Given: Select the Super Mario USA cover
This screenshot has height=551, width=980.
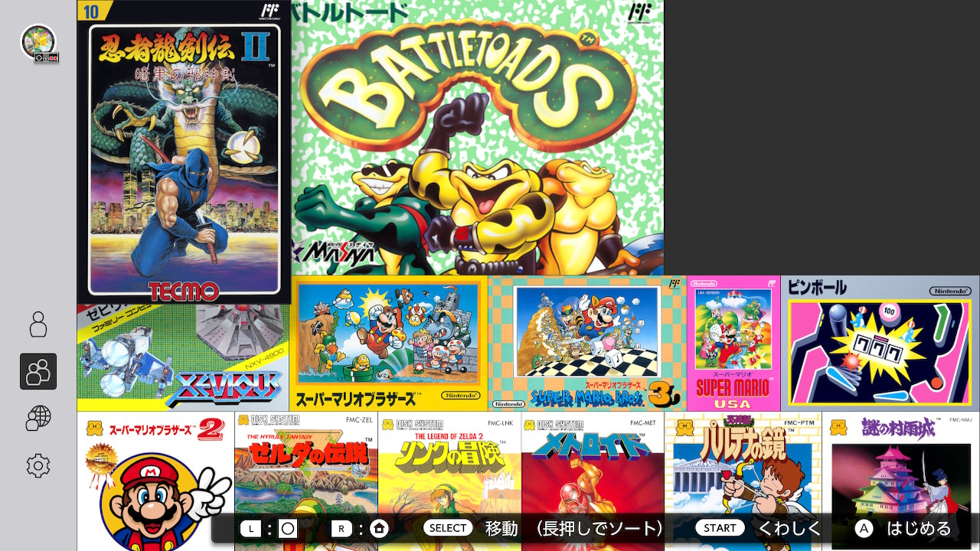Looking at the screenshot, I should (733, 344).
